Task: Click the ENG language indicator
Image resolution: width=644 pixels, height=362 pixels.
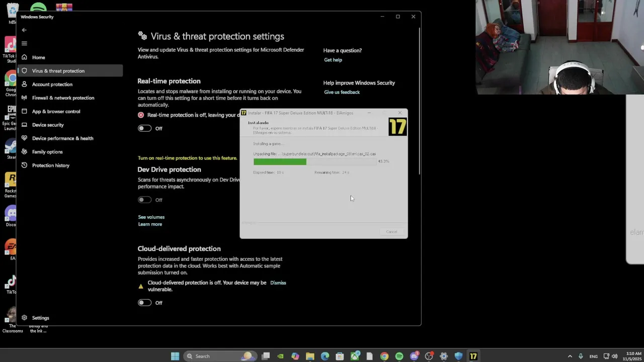Action: pos(594,356)
